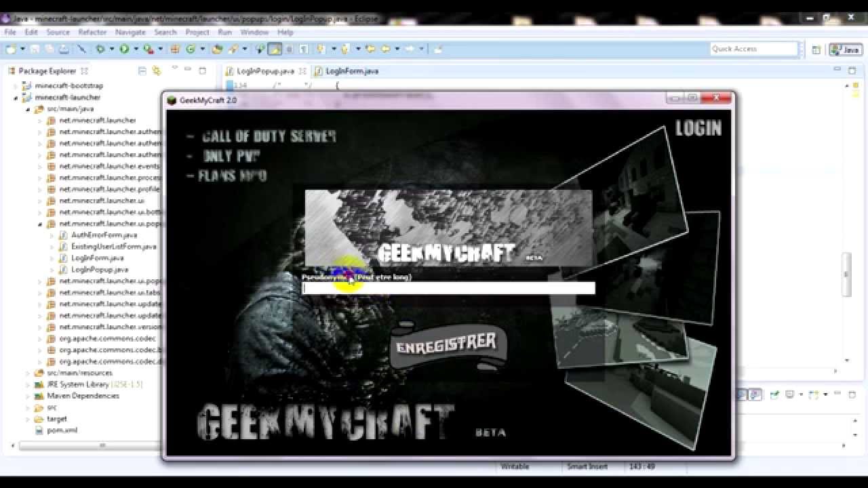Select the target folder in Package Explorer

[x=57, y=419]
